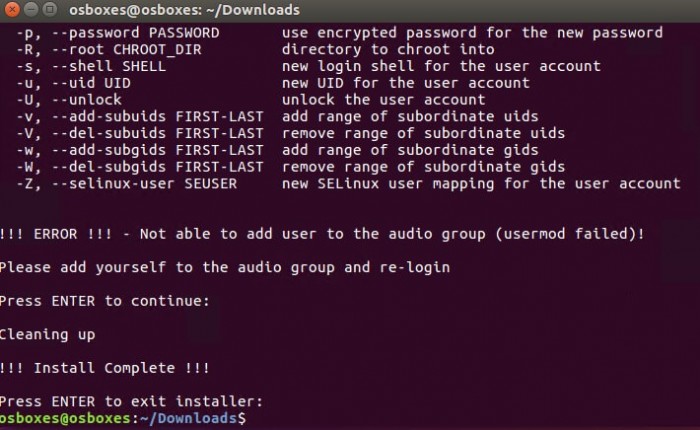Click the '-R, --root CHROOT_DIR' option text

tap(109, 50)
